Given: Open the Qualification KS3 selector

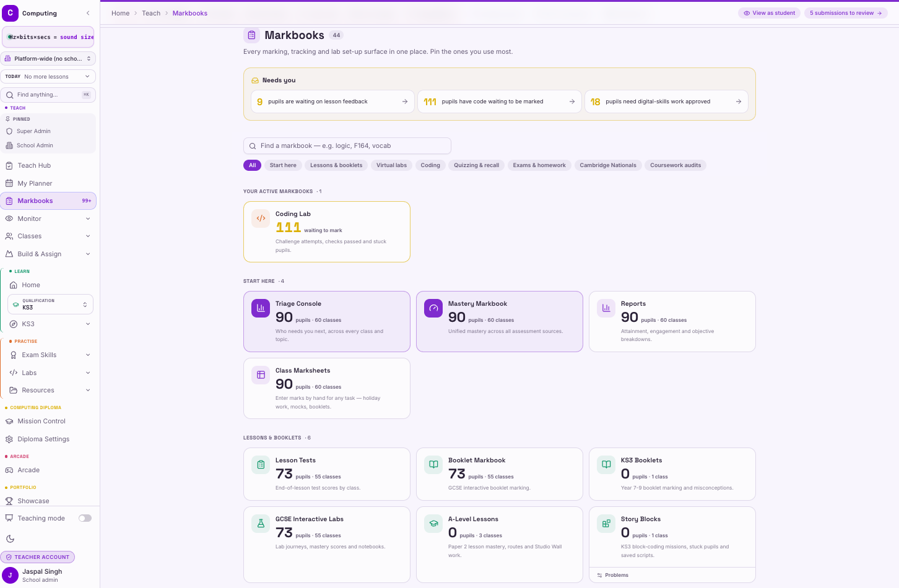Looking at the screenshot, I should (50, 304).
